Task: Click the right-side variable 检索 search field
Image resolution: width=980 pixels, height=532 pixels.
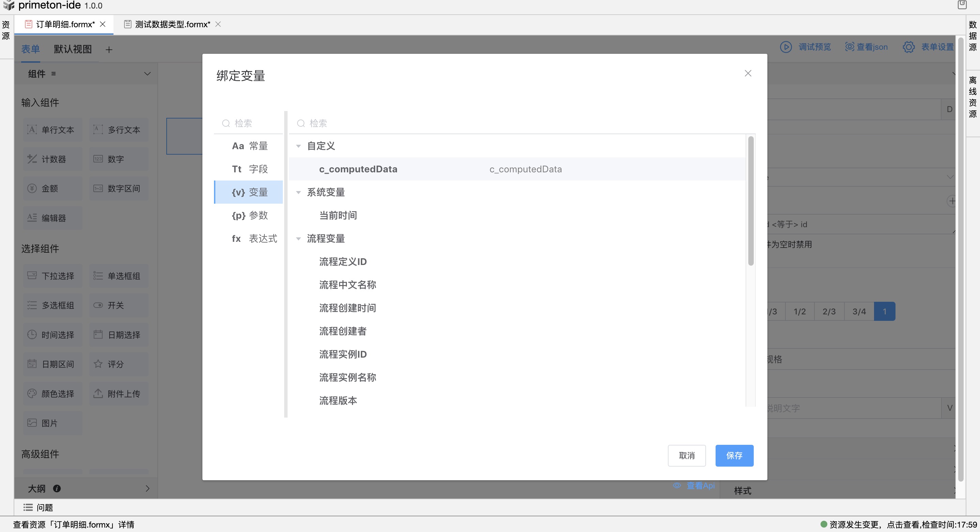Action: (494, 123)
